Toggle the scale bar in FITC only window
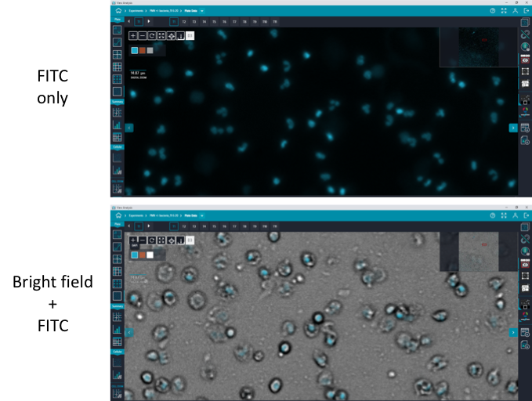The image size is (532, 401). 180,35
